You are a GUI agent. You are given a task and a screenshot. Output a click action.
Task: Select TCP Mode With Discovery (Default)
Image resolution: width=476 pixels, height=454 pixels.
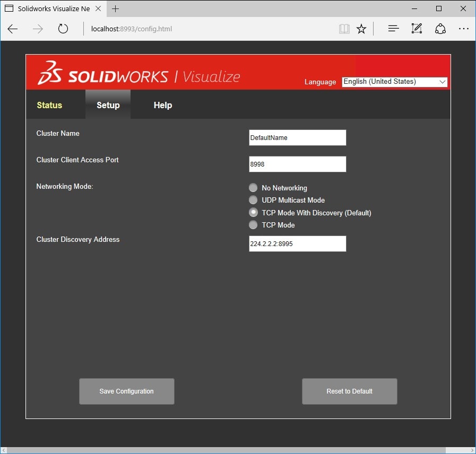(x=253, y=213)
